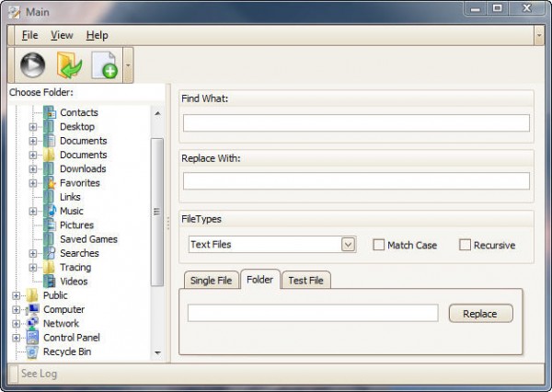Screen dimensions: 552x392
Task: Click the Control Panel icon
Action: pos(33,338)
